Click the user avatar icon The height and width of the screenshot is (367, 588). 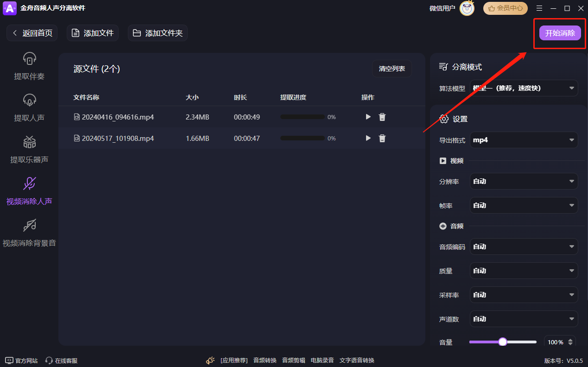[467, 8]
